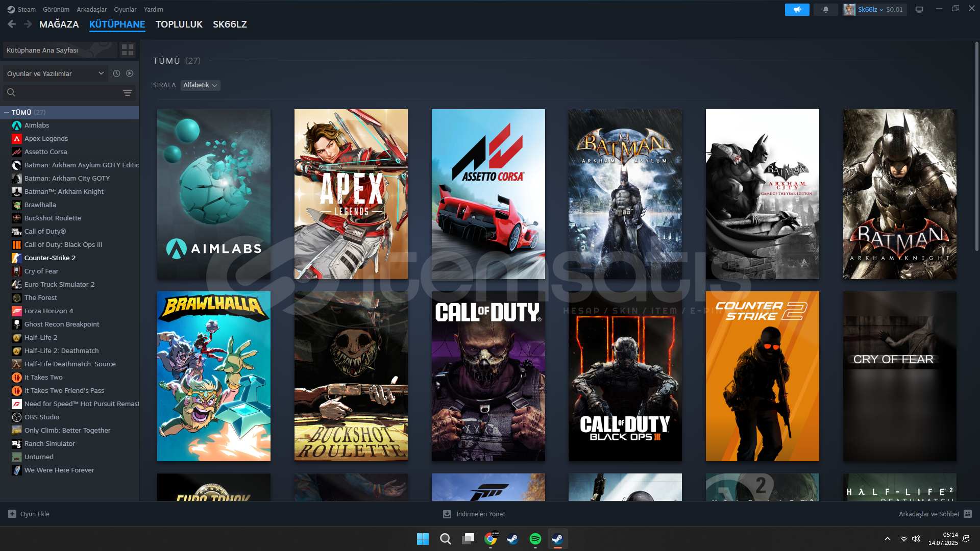980x551 pixels.
Task: Click the library vertical scrollbar
Action: click(976, 147)
